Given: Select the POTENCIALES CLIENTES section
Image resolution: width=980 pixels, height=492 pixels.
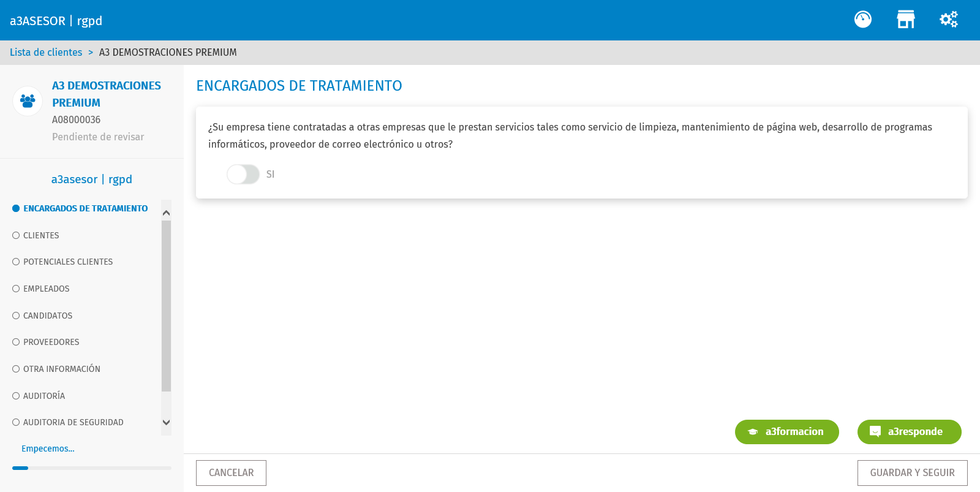Looking at the screenshot, I should pyautogui.click(x=62, y=262).
